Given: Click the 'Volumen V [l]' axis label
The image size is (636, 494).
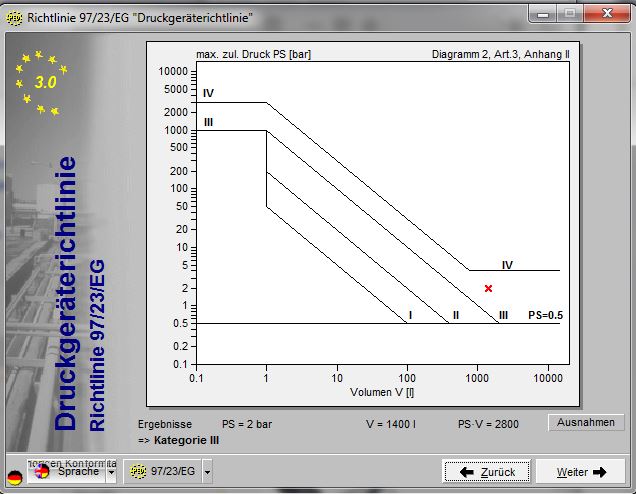Looking at the screenshot, I should tap(382, 392).
